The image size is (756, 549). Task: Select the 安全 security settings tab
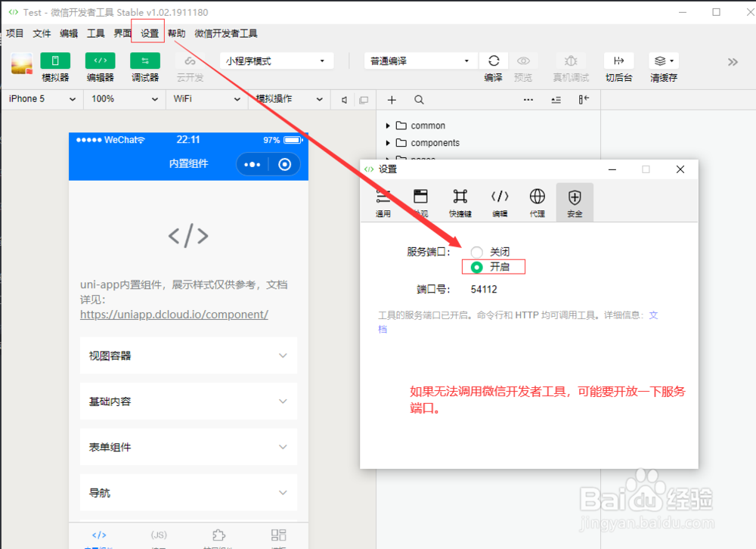pos(575,203)
